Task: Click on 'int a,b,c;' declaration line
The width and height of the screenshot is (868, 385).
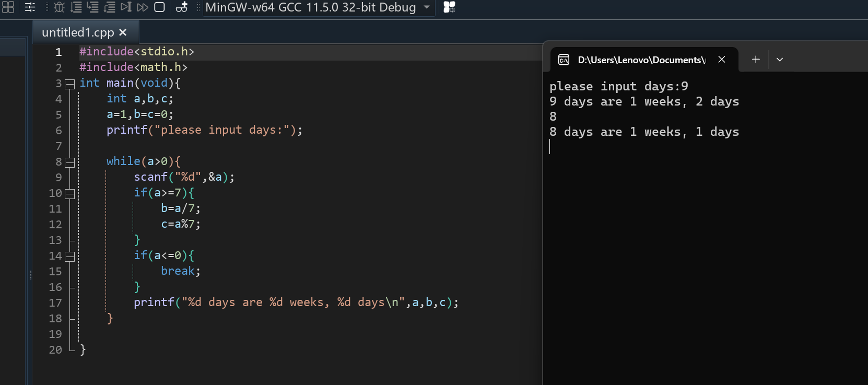Action: [140, 99]
